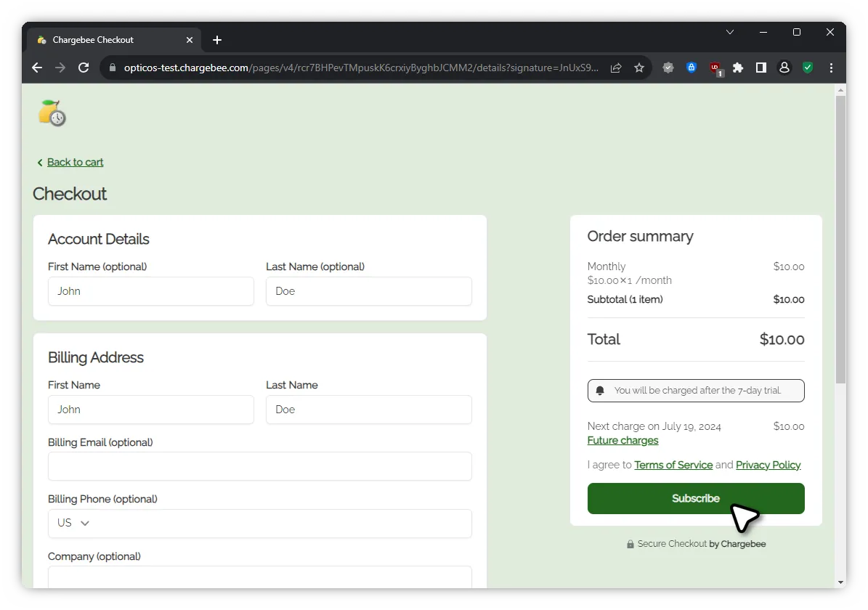Open the Chrome profile avatar
The image size is (868, 610).
coord(784,68)
